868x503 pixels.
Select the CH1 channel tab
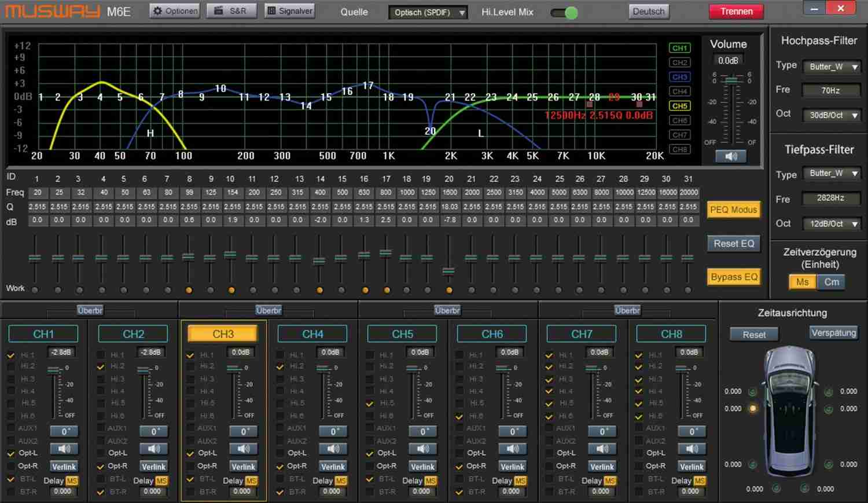[43, 334]
